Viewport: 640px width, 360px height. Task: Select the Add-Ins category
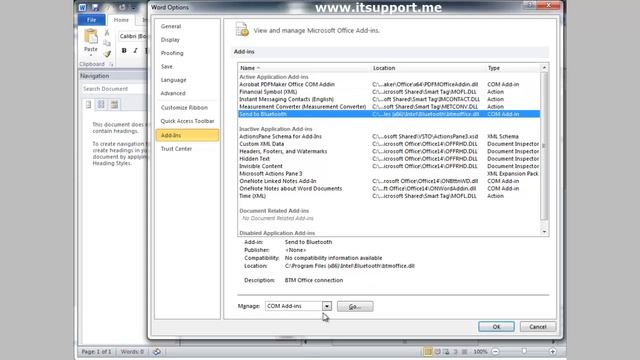click(x=187, y=135)
